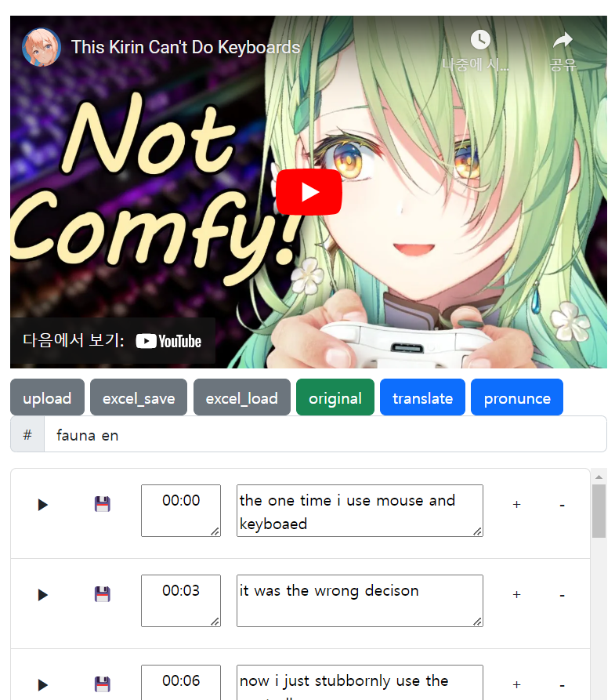Save the 00:03 row with floppy icon
Viewport: 615px width, 700px height.
pyautogui.click(x=102, y=594)
